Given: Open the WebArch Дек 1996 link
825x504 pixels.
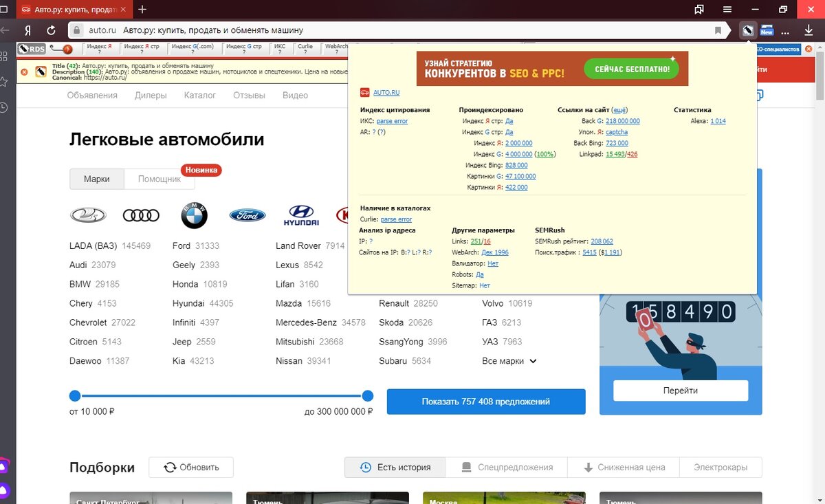Looking at the screenshot, I should coord(495,253).
